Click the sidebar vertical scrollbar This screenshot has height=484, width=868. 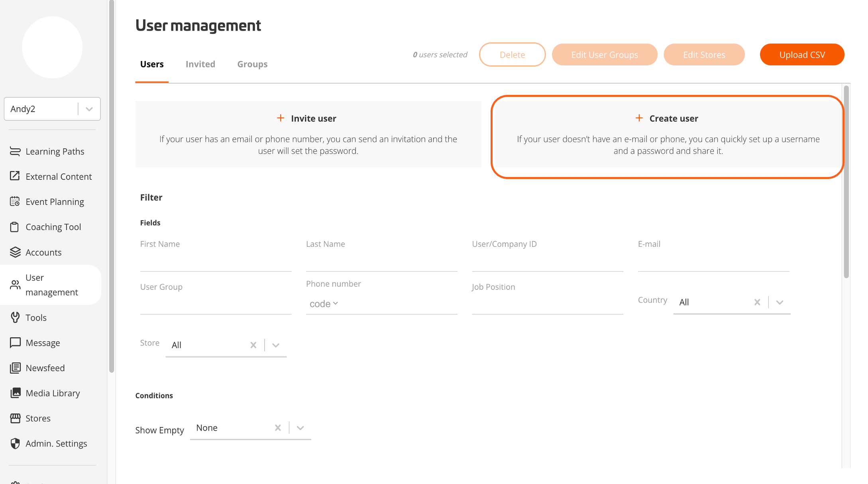pos(112,186)
